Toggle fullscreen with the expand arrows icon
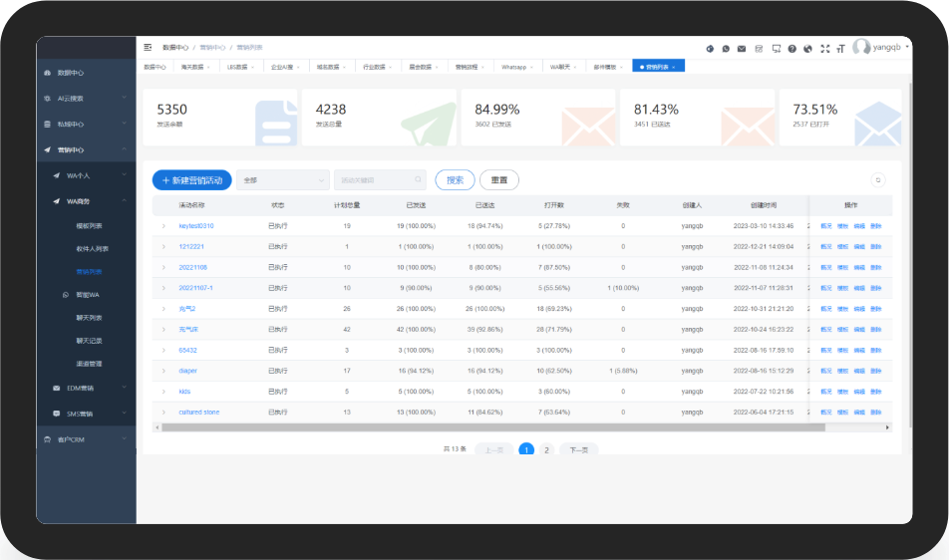The image size is (949, 560). coord(825,49)
